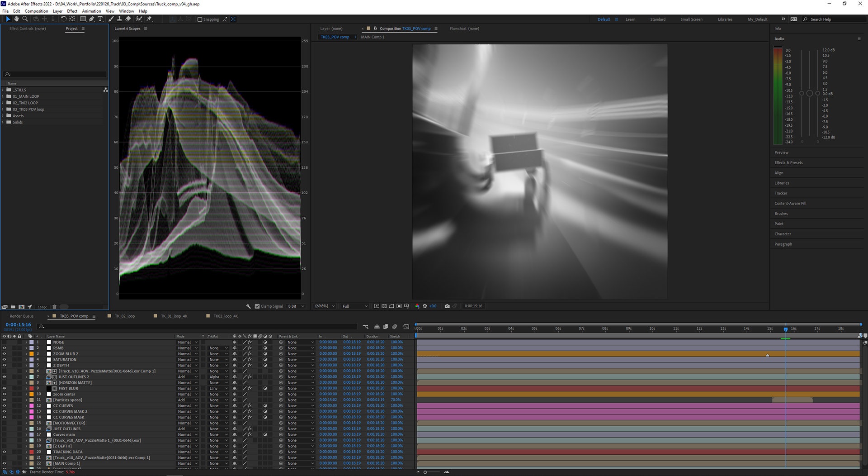
Task: Open the Full resolution dropdown
Action: pos(355,306)
